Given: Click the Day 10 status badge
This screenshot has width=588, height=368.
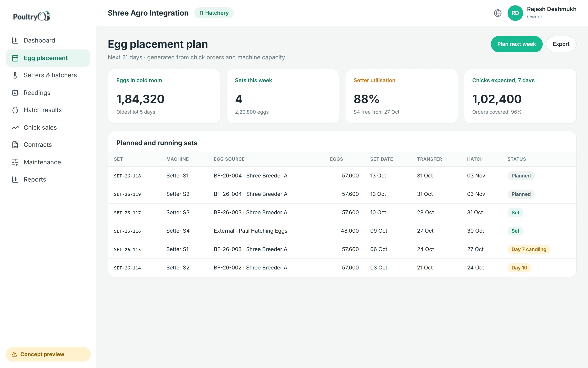Looking at the screenshot, I should [519, 268].
